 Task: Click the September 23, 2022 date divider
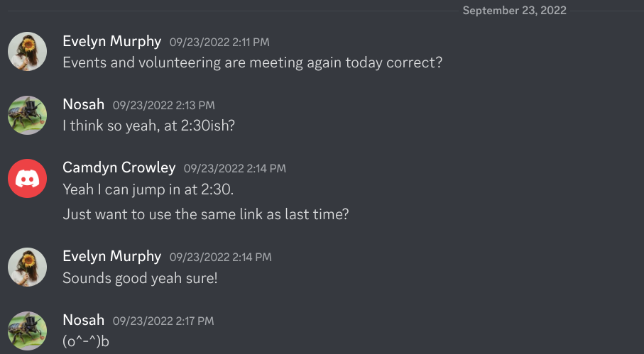(515, 11)
